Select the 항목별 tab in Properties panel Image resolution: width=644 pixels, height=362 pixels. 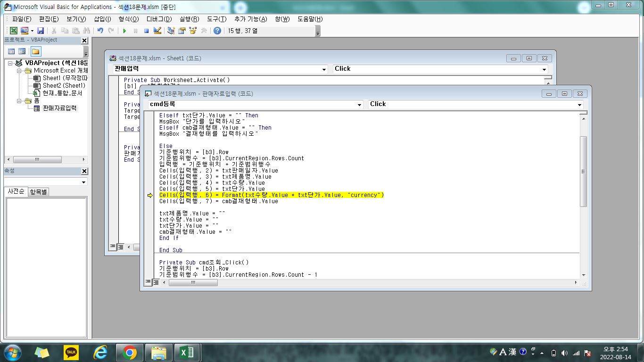[x=39, y=192]
